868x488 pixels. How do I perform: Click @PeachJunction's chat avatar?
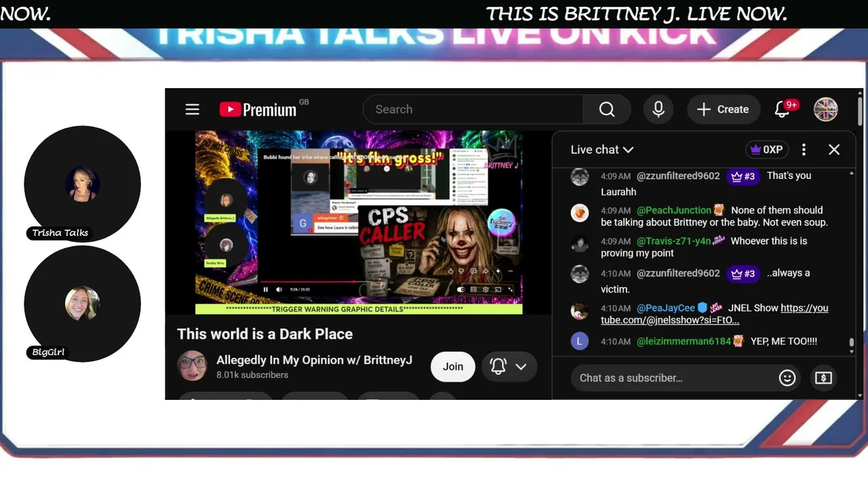tap(580, 213)
